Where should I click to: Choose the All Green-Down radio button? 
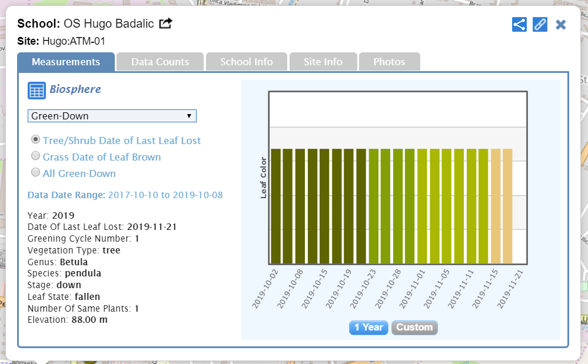click(36, 173)
